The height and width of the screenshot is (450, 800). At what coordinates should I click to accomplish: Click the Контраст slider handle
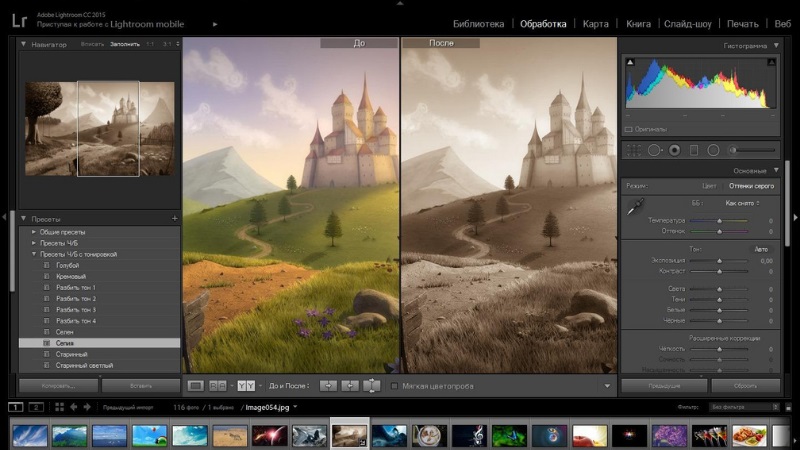point(719,271)
